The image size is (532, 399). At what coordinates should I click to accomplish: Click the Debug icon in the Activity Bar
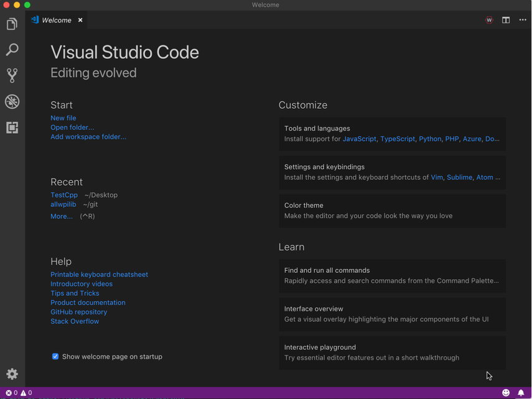pyautogui.click(x=12, y=101)
